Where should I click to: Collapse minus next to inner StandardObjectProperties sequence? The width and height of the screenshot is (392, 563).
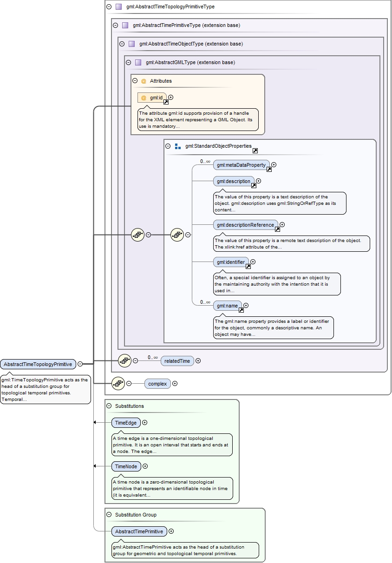(x=188, y=235)
